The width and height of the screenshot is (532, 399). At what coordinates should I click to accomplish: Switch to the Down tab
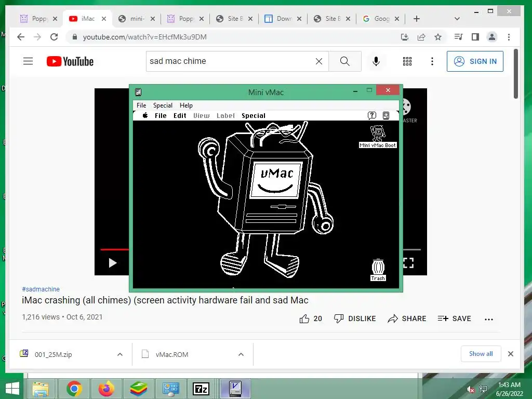point(283,19)
